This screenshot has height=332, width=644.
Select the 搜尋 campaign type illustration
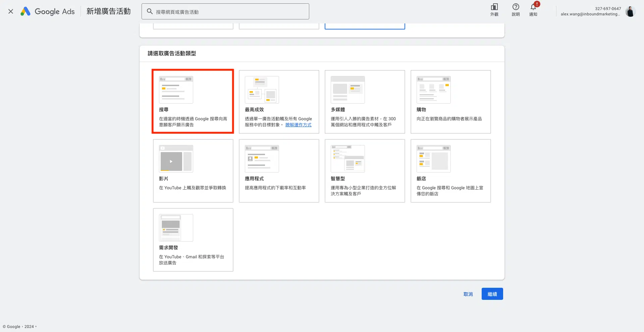pos(176,90)
